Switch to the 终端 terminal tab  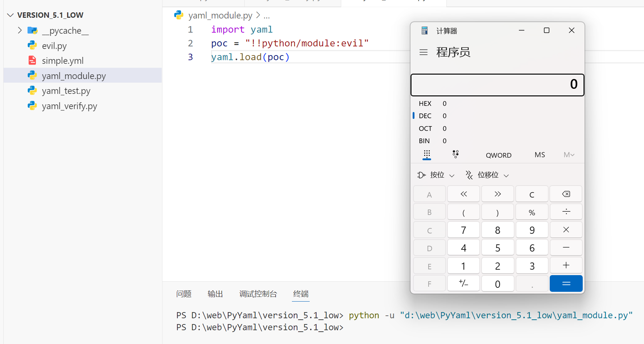pyautogui.click(x=301, y=294)
